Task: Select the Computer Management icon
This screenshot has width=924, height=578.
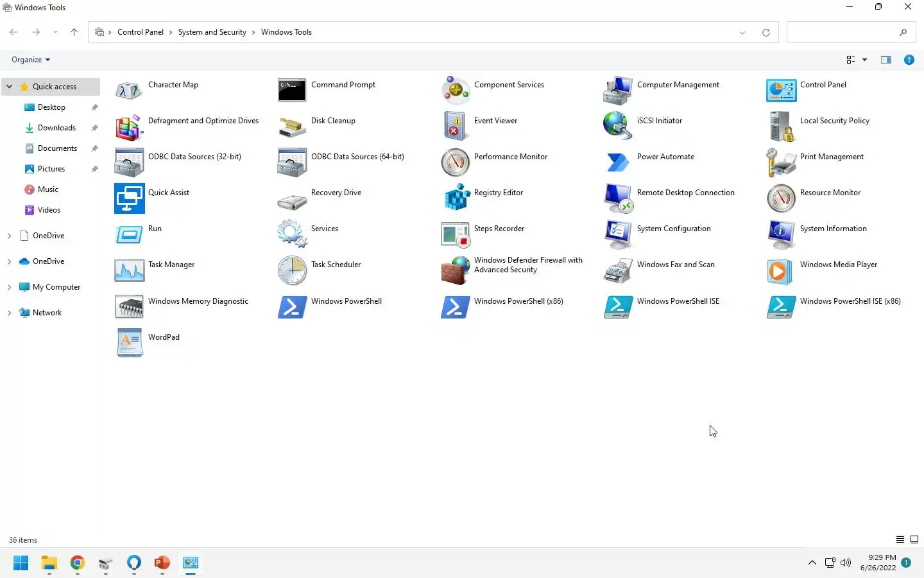Action: 618,91
